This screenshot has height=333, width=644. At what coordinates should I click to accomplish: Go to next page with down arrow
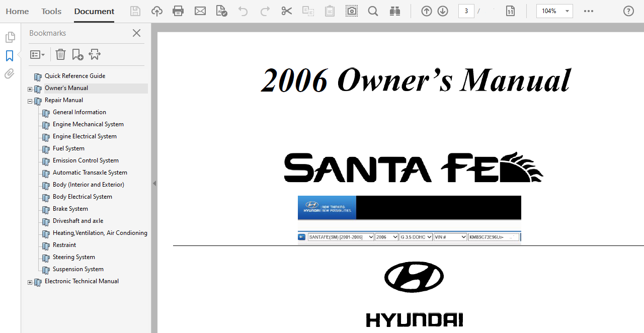coord(443,11)
